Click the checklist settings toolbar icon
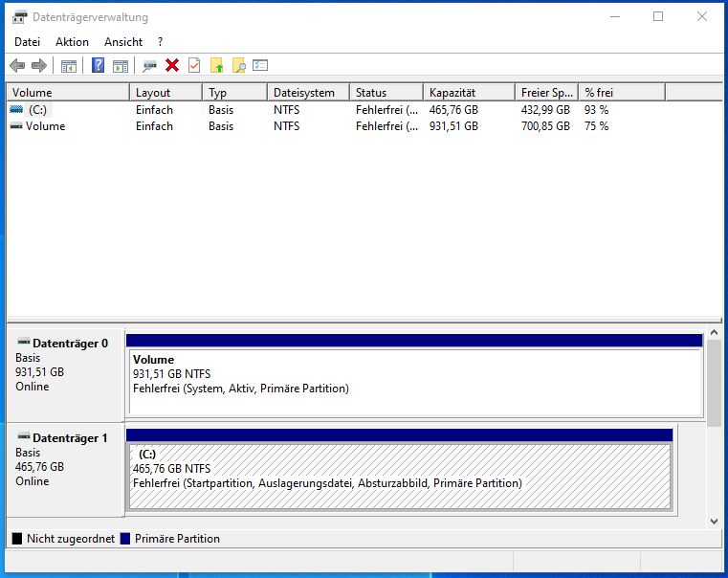 pos(260,65)
